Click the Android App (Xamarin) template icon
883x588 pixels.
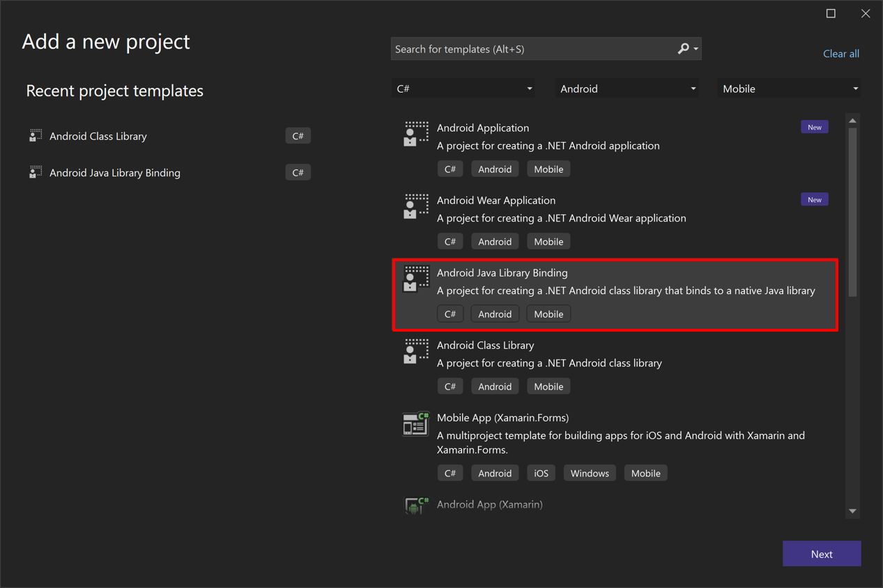[415, 504]
